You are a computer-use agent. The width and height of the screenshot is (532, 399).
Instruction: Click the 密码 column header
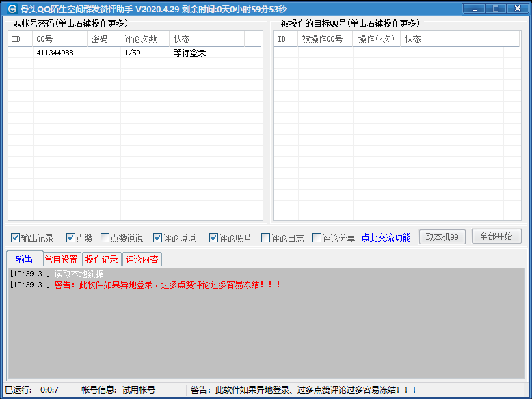pos(104,39)
